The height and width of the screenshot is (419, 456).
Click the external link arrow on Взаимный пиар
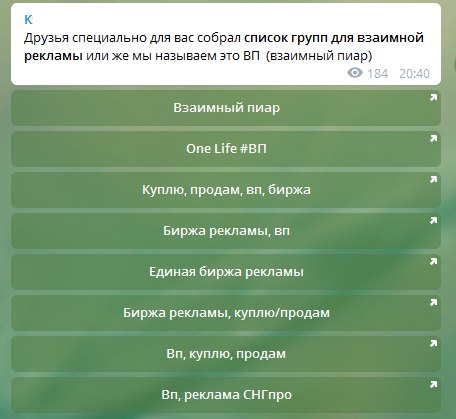click(x=433, y=98)
